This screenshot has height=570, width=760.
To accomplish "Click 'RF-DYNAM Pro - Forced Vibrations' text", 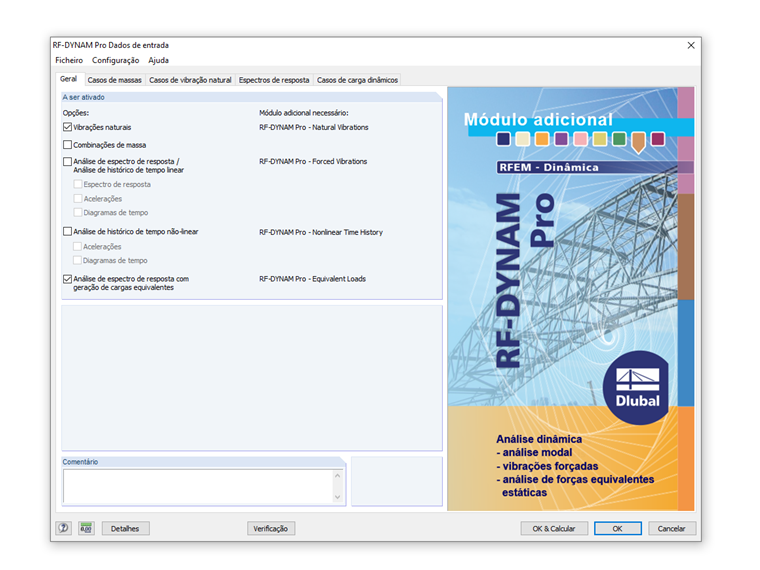I will tap(313, 161).
